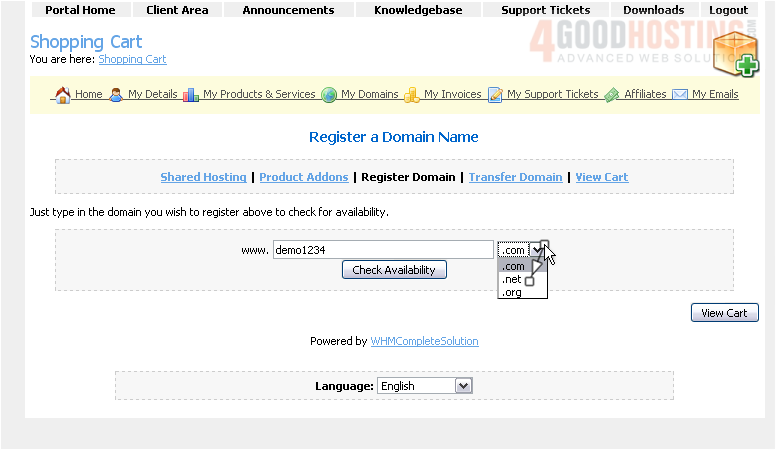The image size is (776, 450).
Task: Click the shopping cart box icon
Action: tap(735, 53)
